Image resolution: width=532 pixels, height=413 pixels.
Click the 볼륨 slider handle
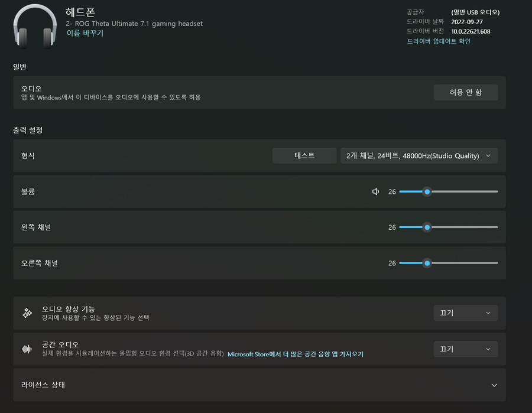coord(427,191)
